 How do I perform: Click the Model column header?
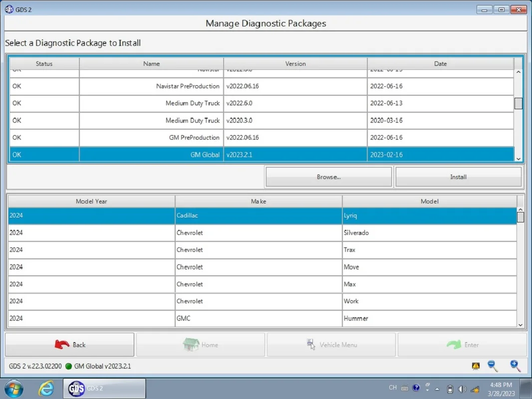click(x=430, y=201)
